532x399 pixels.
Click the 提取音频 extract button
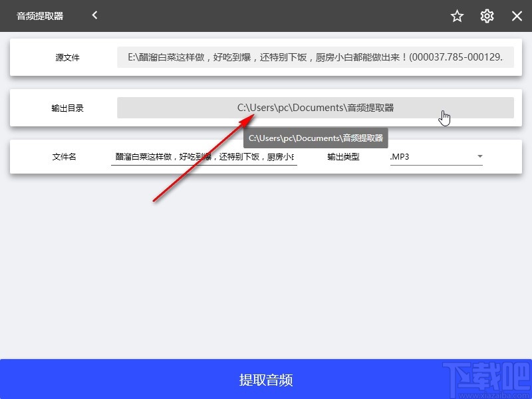coord(266,379)
